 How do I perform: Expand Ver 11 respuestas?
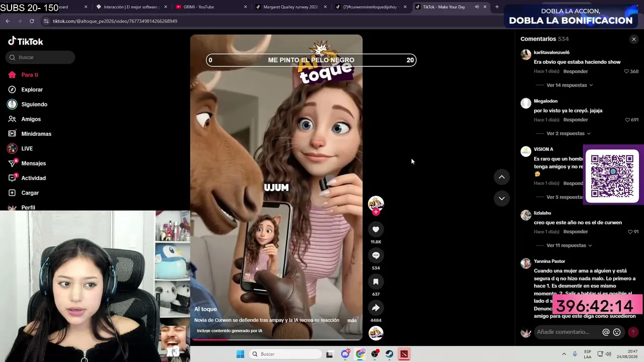pos(569,245)
